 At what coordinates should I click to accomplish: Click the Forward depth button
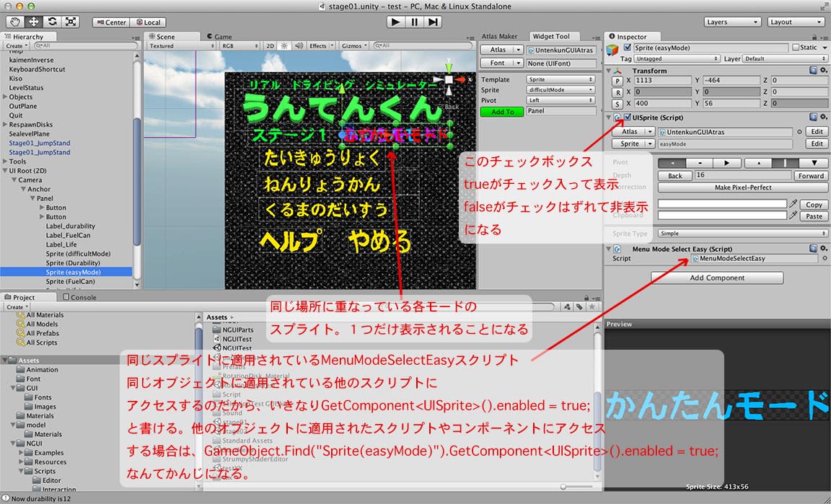[x=811, y=175]
